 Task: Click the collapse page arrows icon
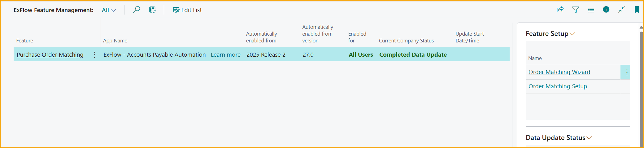pyautogui.click(x=621, y=10)
